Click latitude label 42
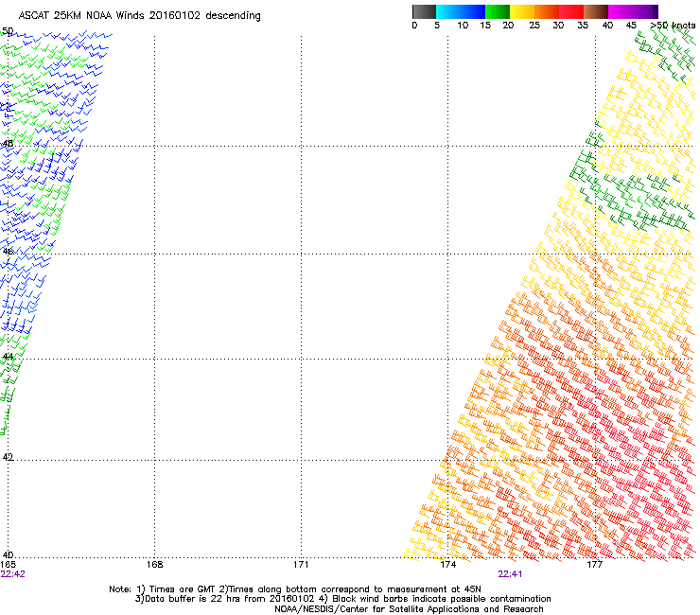 (x=8, y=457)
